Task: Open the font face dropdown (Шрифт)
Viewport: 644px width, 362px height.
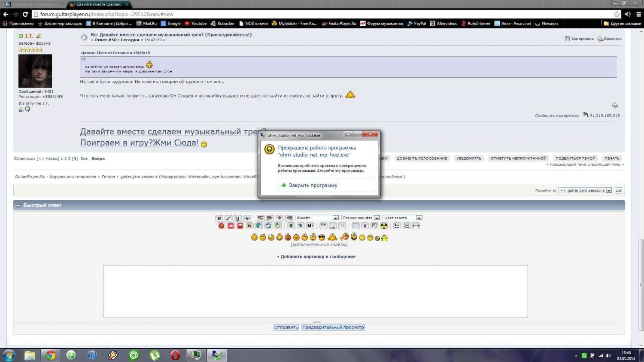Action: point(317,218)
